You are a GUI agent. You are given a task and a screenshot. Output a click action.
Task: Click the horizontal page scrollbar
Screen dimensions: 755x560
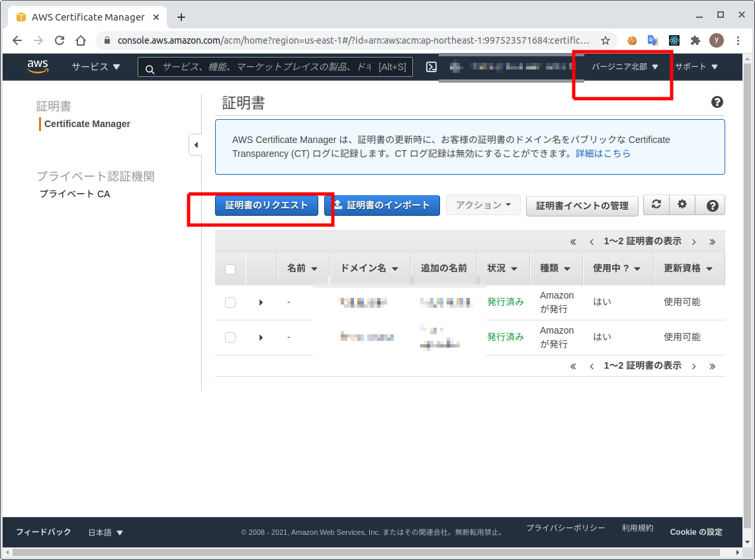coord(366,552)
